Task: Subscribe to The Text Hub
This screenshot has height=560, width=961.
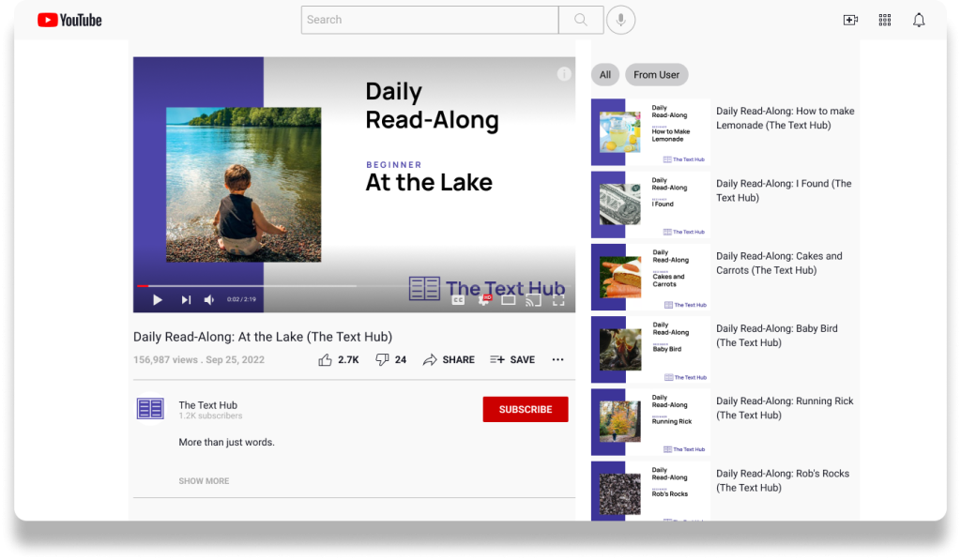Action: tap(526, 409)
